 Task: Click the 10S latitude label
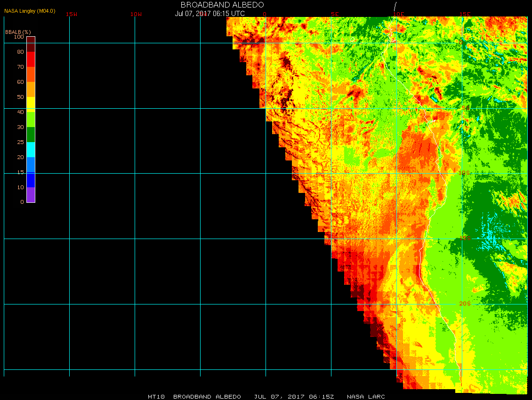tap(465, 173)
